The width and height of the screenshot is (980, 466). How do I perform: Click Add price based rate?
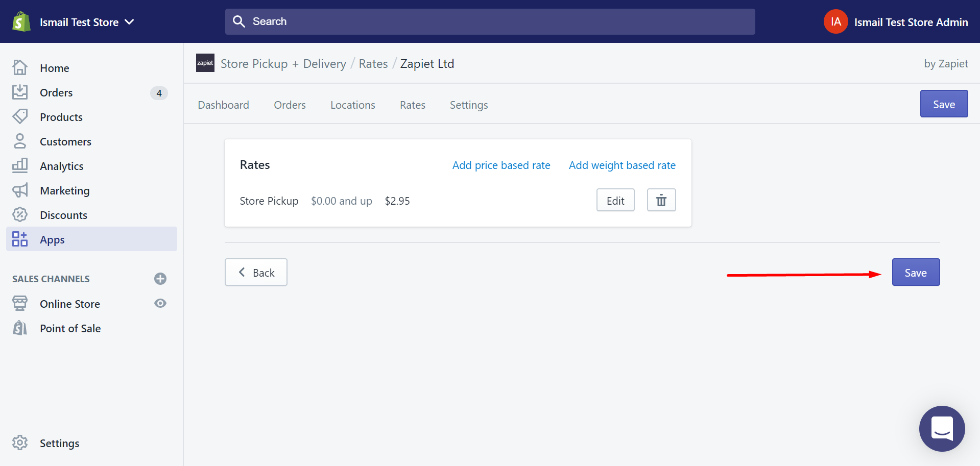click(501, 165)
